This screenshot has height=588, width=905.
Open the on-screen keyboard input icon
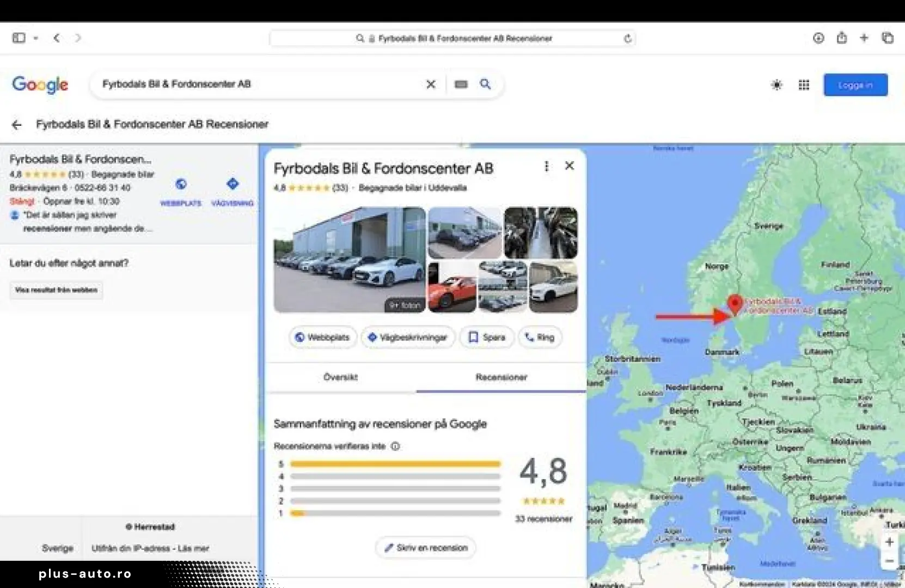[x=461, y=84]
